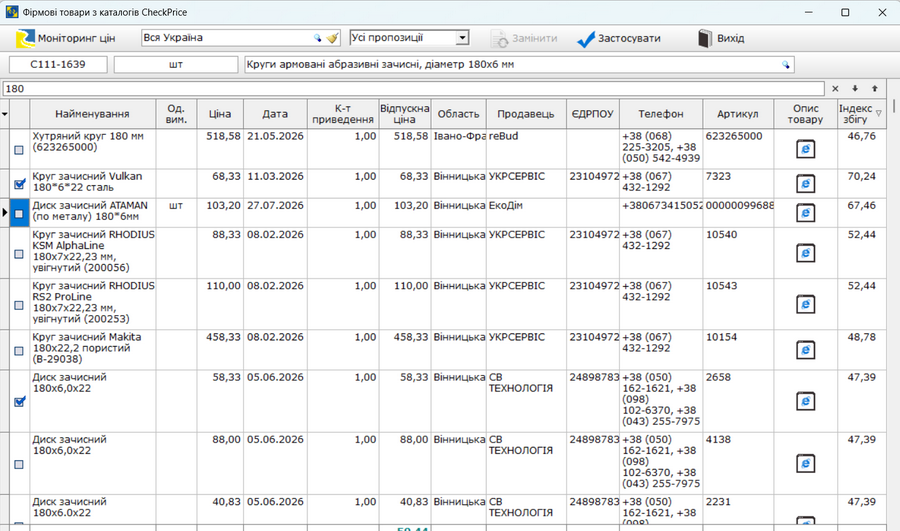This screenshot has width=900, height=531.
Task: Find previous match with up arrow
Action: click(x=875, y=88)
